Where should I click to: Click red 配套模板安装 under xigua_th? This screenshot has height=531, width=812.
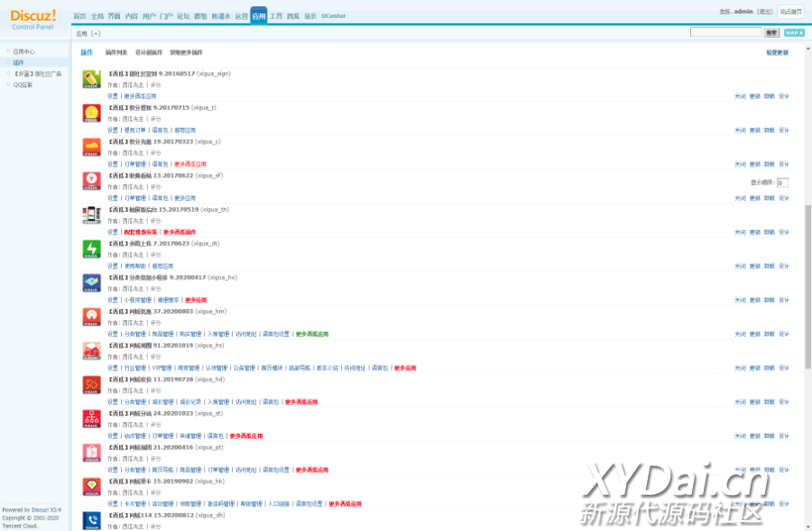[141, 233]
